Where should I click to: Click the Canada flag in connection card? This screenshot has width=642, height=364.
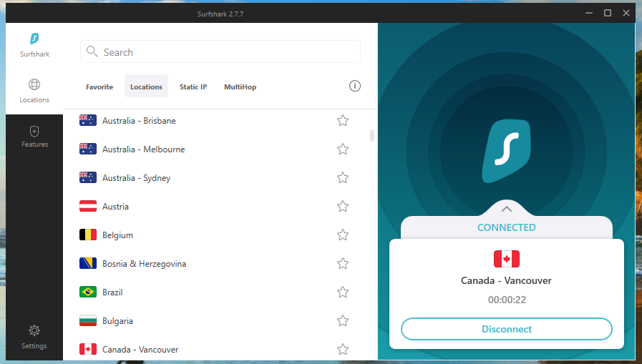point(507,259)
